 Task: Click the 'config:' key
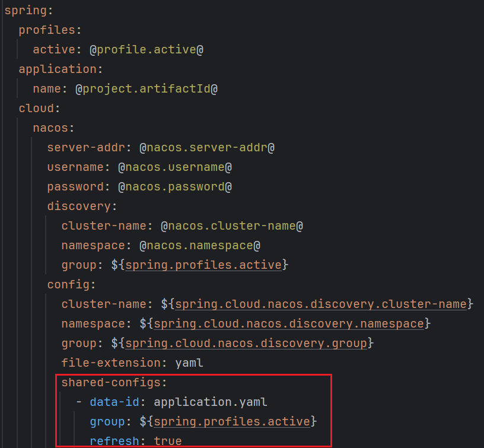point(71,285)
